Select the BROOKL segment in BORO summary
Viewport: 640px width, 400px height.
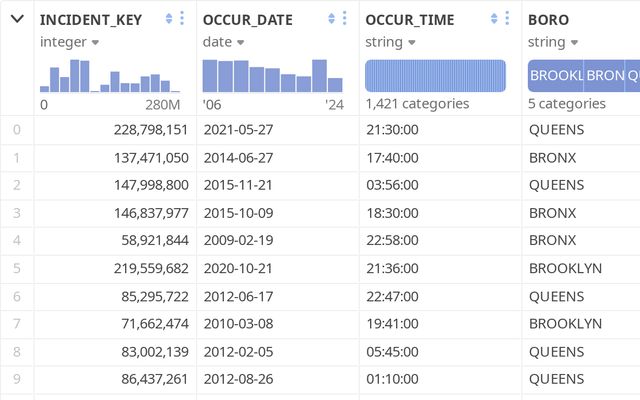[x=555, y=76]
